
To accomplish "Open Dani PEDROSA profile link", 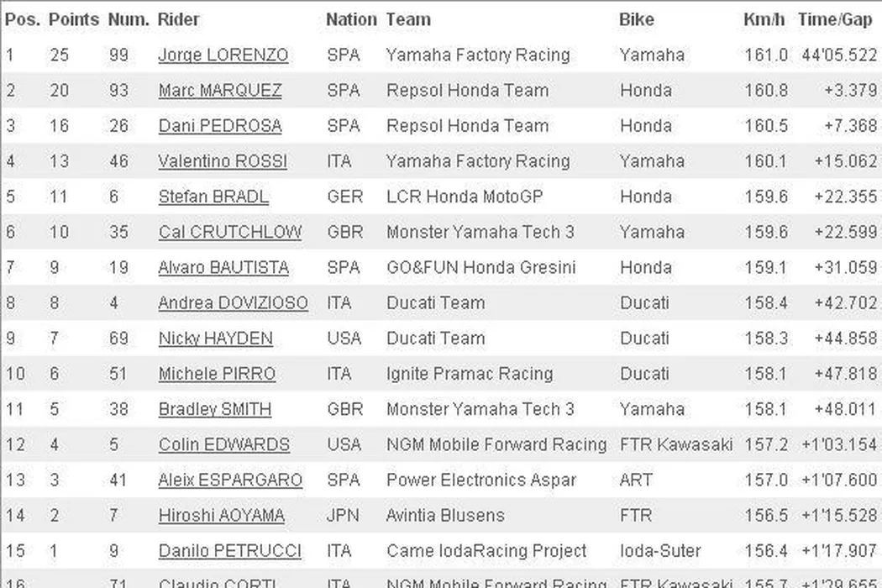I will [x=220, y=126].
